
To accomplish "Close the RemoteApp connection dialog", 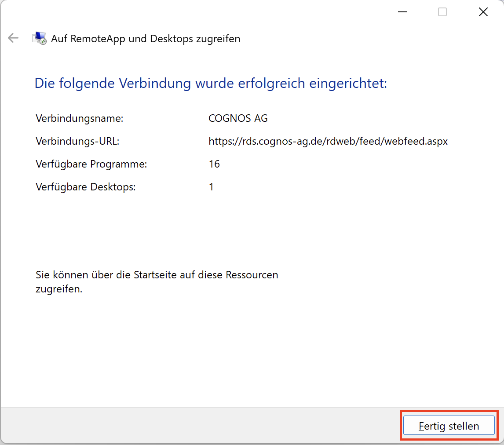I will click(483, 12).
